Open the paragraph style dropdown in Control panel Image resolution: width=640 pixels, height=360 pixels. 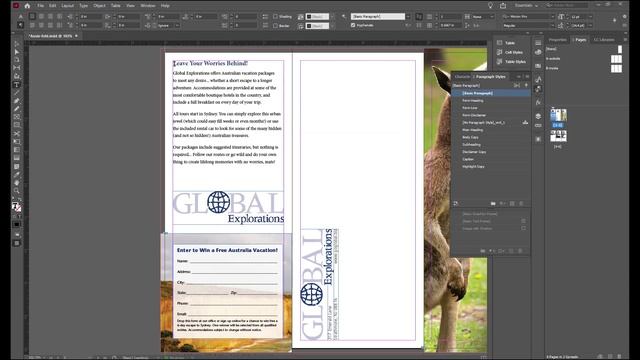coord(408,16)
